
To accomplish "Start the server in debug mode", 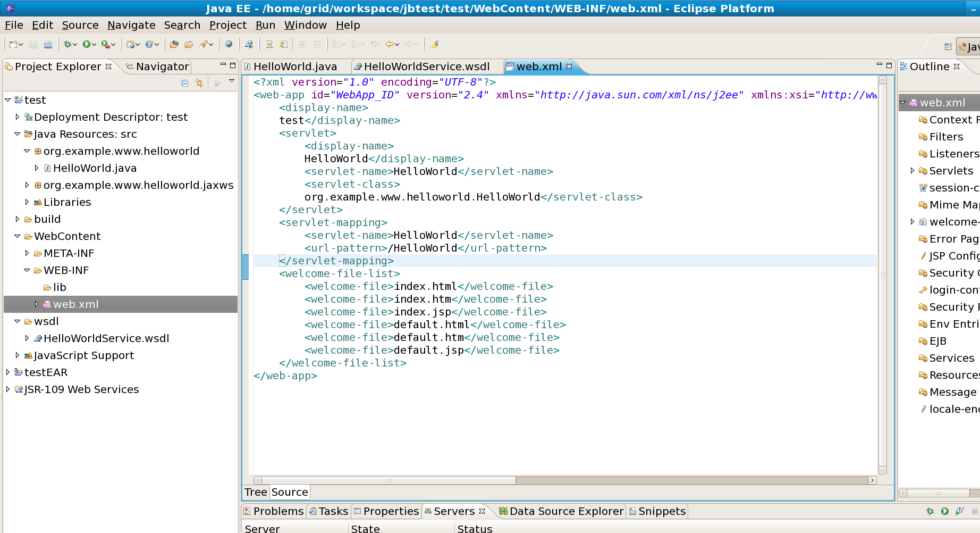I will (x=931, y=512).
